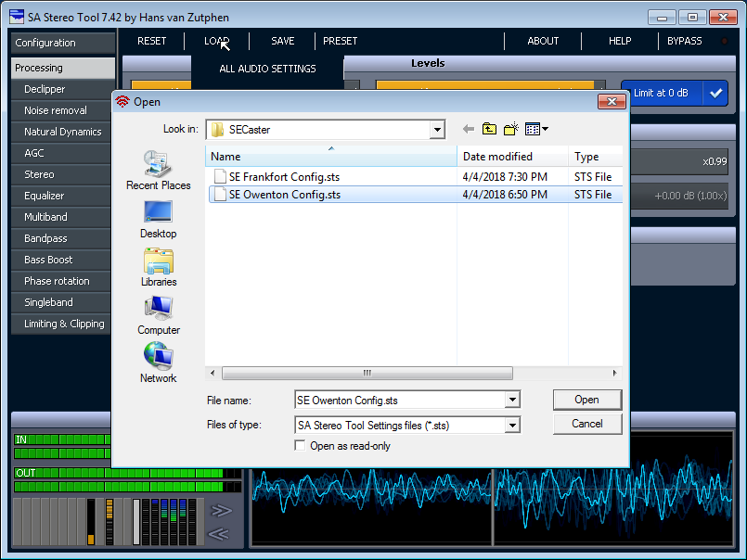Image resolution: width=747 pixels, height=560 pixels.
Task: Click ALL AUDIO SETTINGS label
Action: click(x=268, y=69)
